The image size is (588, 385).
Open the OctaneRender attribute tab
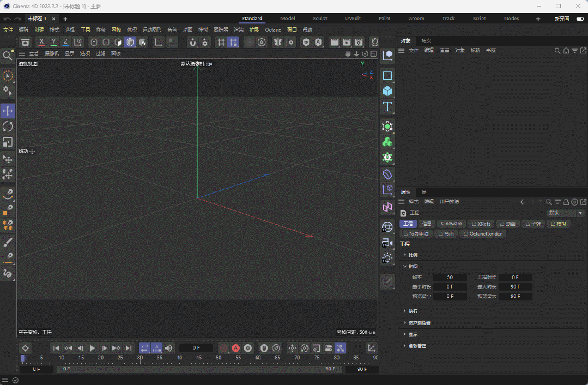coord(483,233)
